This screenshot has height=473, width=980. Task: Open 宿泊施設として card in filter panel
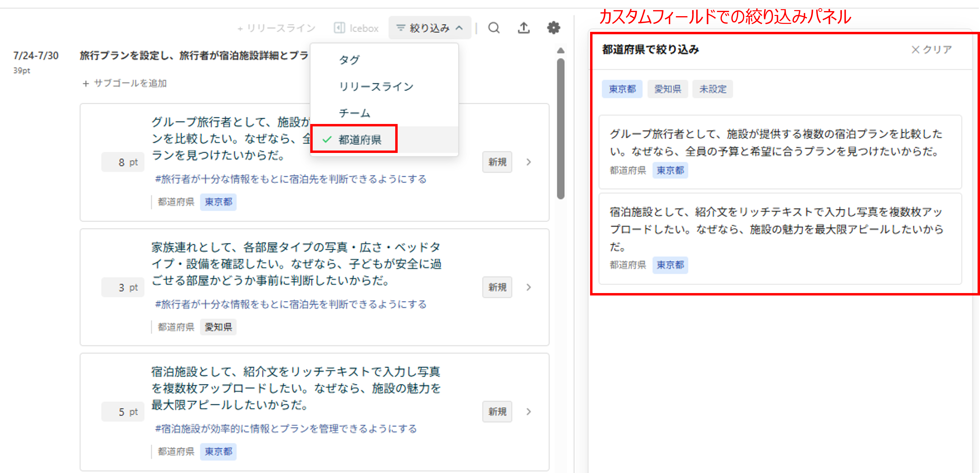780,239
